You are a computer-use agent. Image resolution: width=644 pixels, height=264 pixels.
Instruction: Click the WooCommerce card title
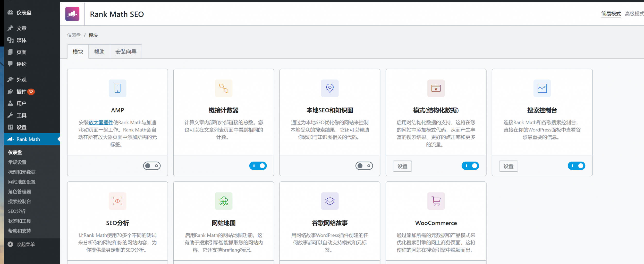(436, 223)
